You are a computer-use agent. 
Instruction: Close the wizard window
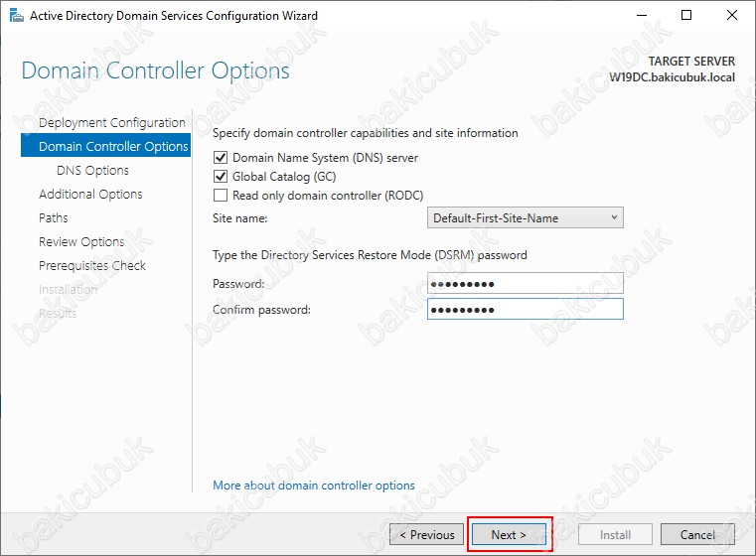[x=732, y=16]
